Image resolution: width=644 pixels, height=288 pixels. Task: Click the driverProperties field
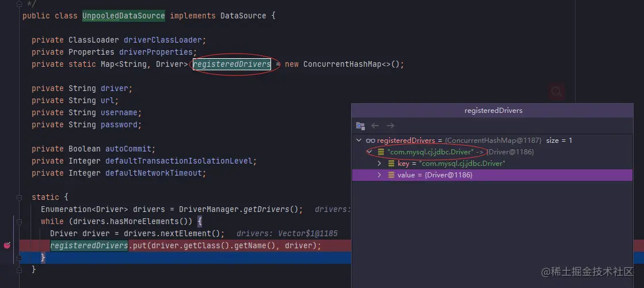pos(155,52)
